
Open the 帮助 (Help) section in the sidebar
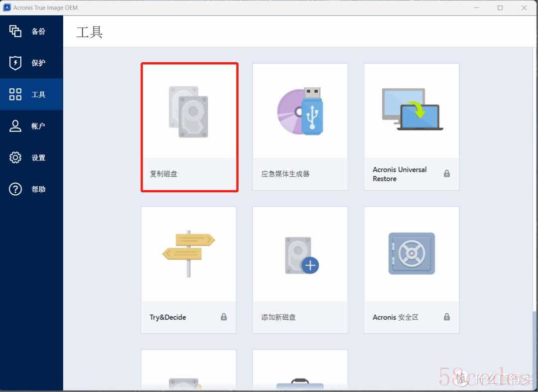(x=31, y=189)
